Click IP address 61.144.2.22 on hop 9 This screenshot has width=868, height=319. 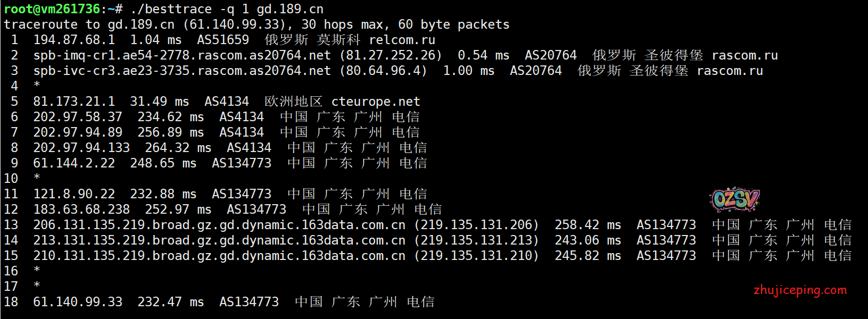[74, 163]
